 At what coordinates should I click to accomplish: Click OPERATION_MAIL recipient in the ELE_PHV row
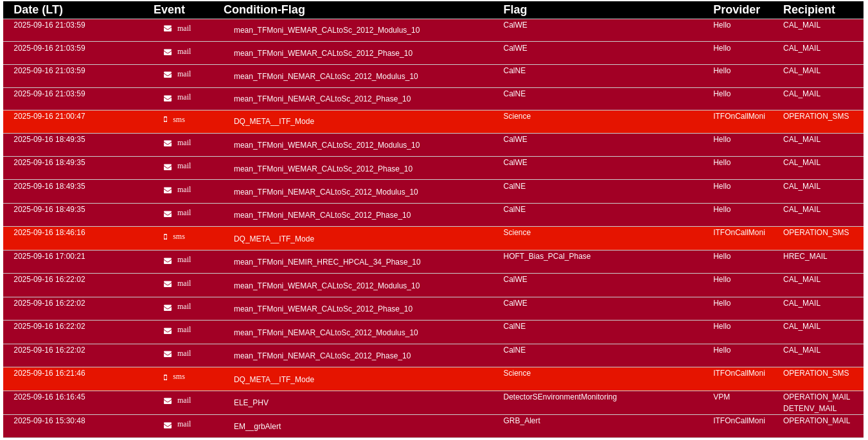click(x=817, y=397)
